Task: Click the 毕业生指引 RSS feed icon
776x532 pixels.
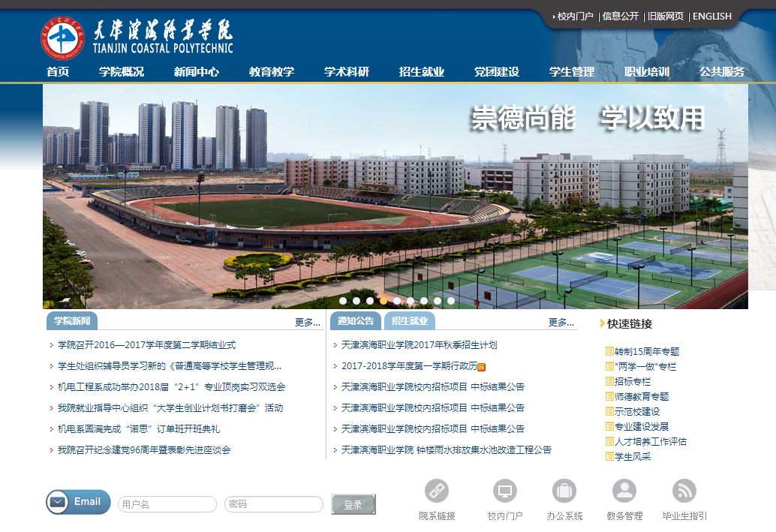Action: click(684, 491)
